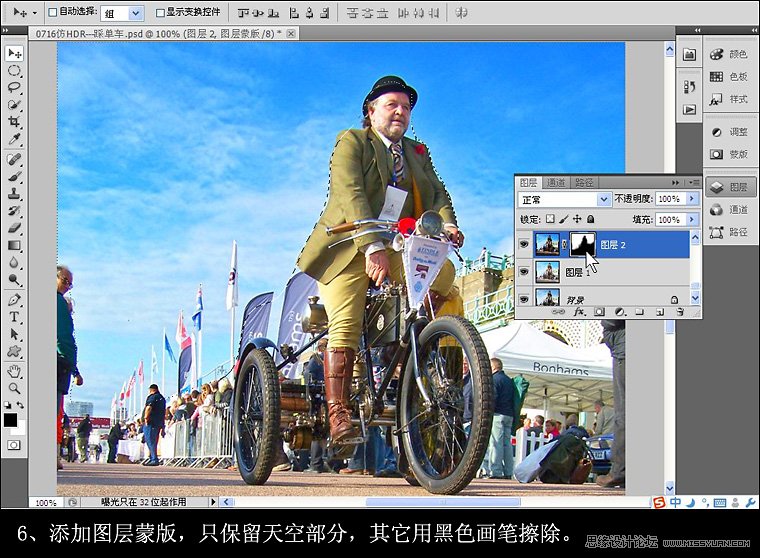Select the Quick Selection tool
The width and height of the screenshot is (760, 558).
14,104
